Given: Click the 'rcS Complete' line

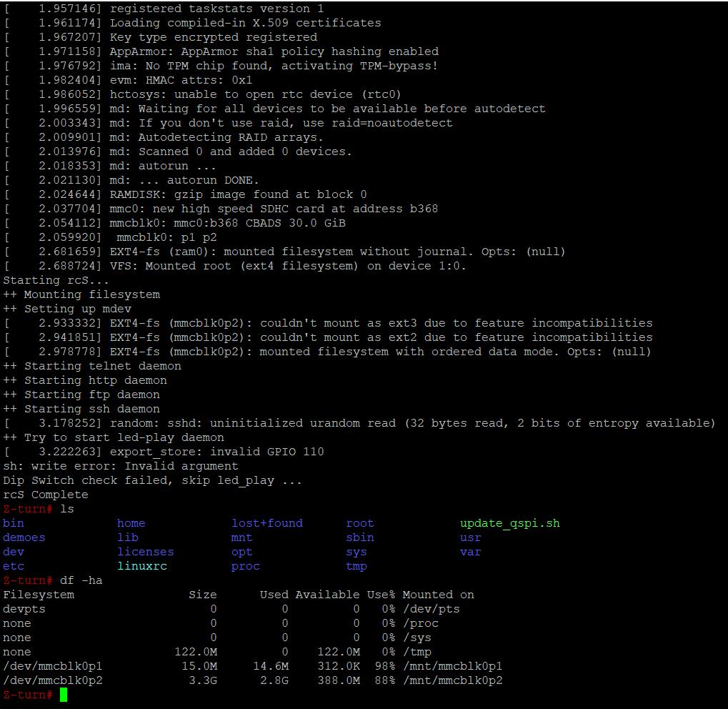Looking at the screenshot, I should pyautogui.click(x=46, y=495).
